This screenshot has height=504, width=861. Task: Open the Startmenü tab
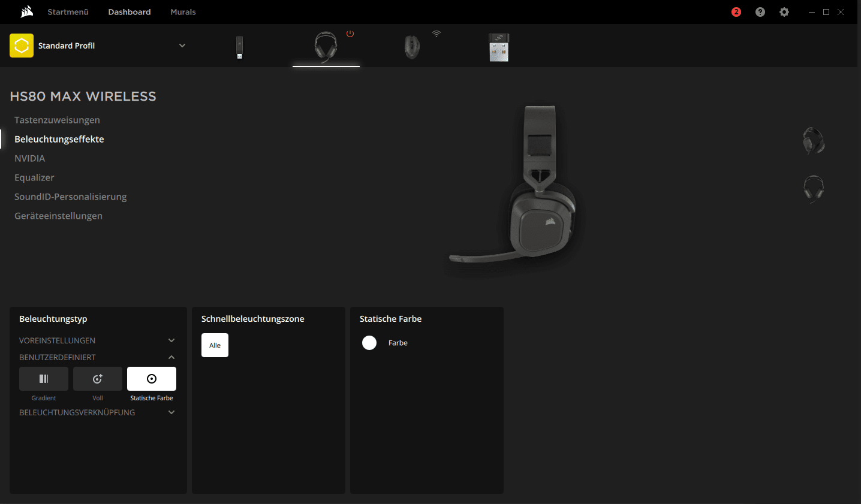68,12
